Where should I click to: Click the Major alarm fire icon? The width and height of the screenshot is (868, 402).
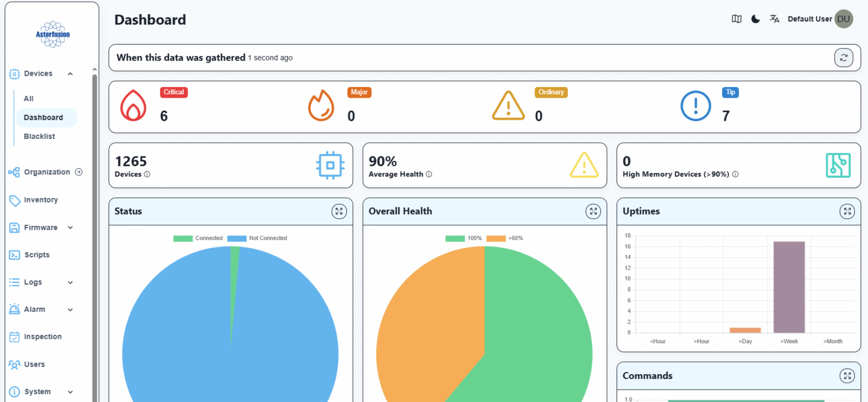click(321, 106)
